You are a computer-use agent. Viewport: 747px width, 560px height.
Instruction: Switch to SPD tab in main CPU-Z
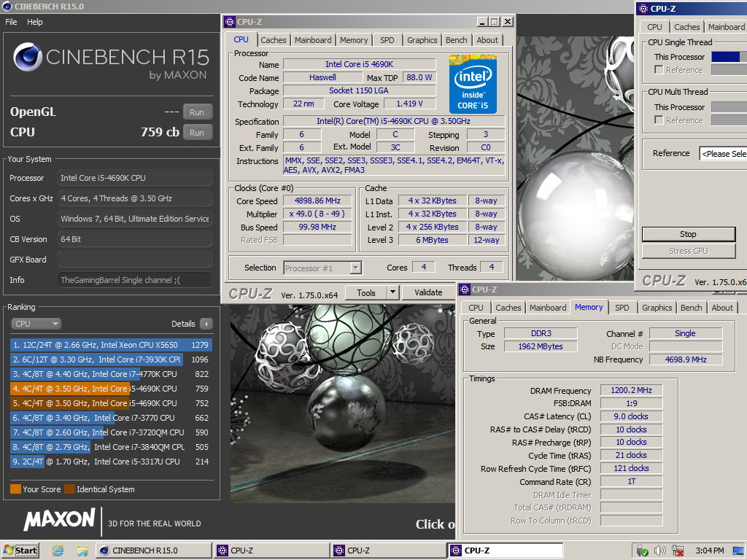tap(387, 41)
